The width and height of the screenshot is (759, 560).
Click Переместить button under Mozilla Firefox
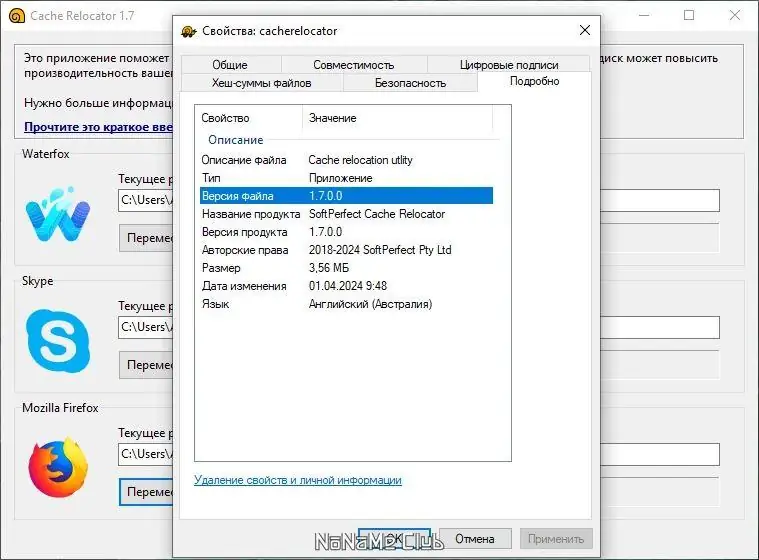[x=146, y=492]
